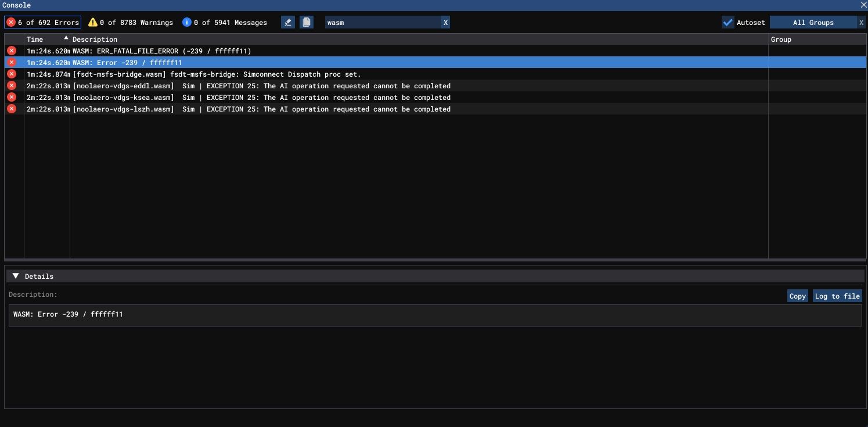This screenshot has width=868, height=427.
Task: Click the copy log document icon
Action: [307, 23]
